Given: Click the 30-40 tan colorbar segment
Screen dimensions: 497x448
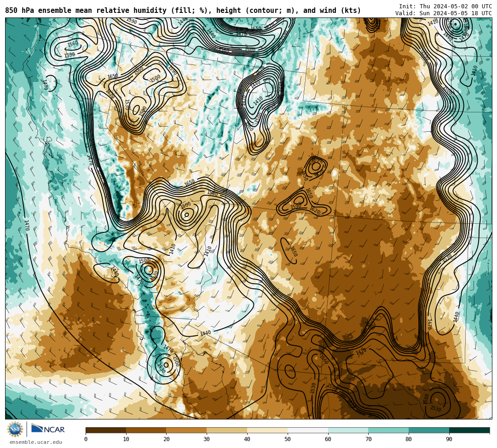Looking at the screenshot, I should [x=227, y=430].
